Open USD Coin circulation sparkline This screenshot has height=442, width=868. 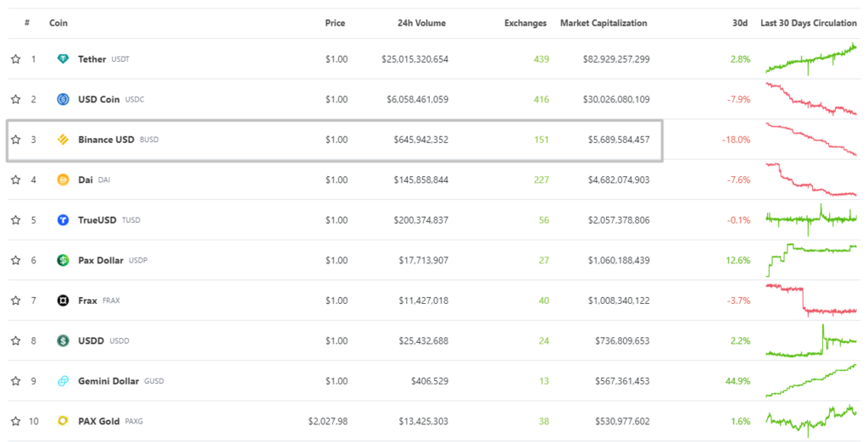pos(811,99)
